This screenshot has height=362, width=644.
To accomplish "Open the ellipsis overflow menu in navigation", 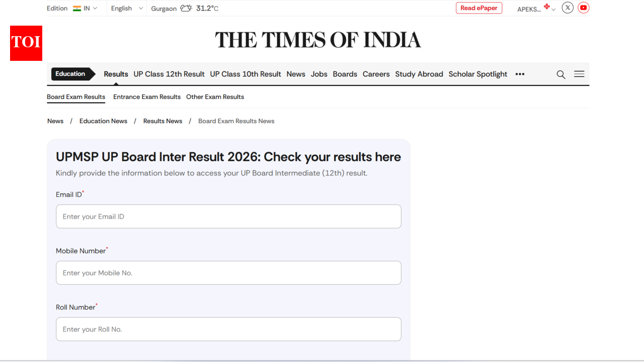I will click(520, 74).
